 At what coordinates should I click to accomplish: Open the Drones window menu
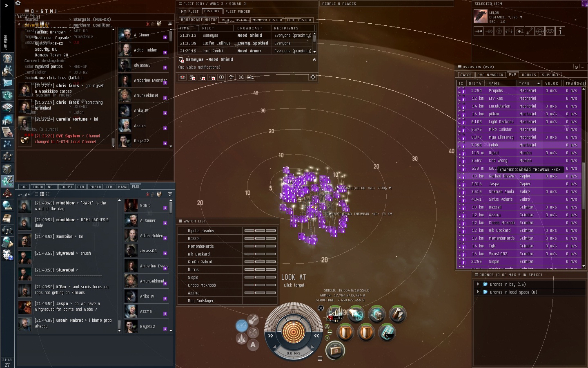click(476, 275)
